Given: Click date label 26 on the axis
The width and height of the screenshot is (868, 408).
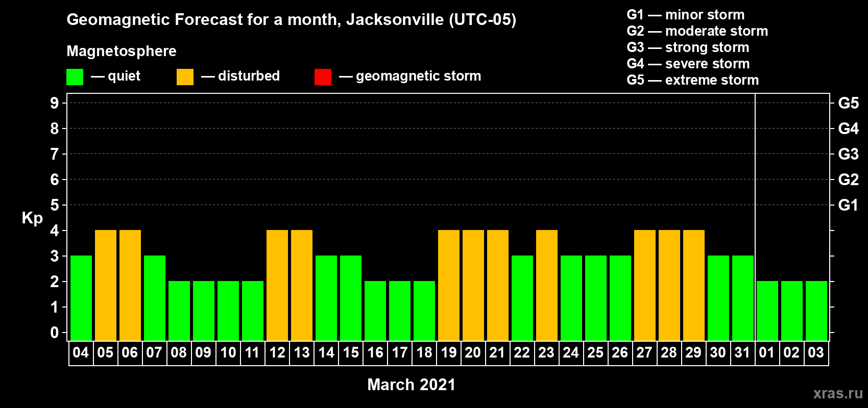Looking at the screenshot, I should pos(620,353).
